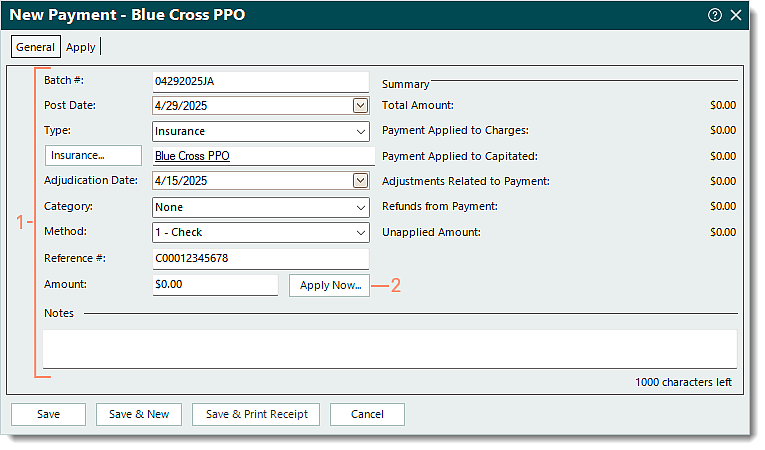Screen dimensions: 765x450
Task: Switch to the General tab
Action: tap(36, 47)
